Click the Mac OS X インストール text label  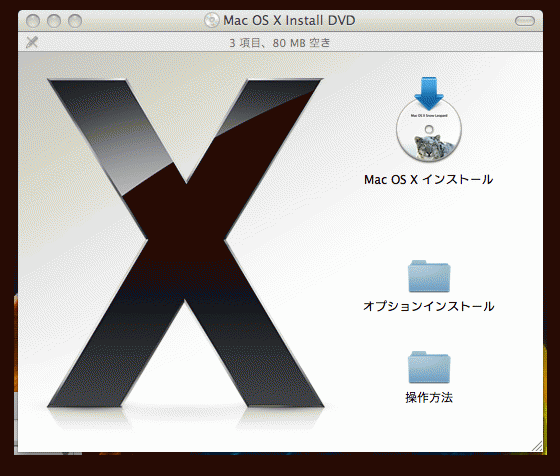point(429,179)
